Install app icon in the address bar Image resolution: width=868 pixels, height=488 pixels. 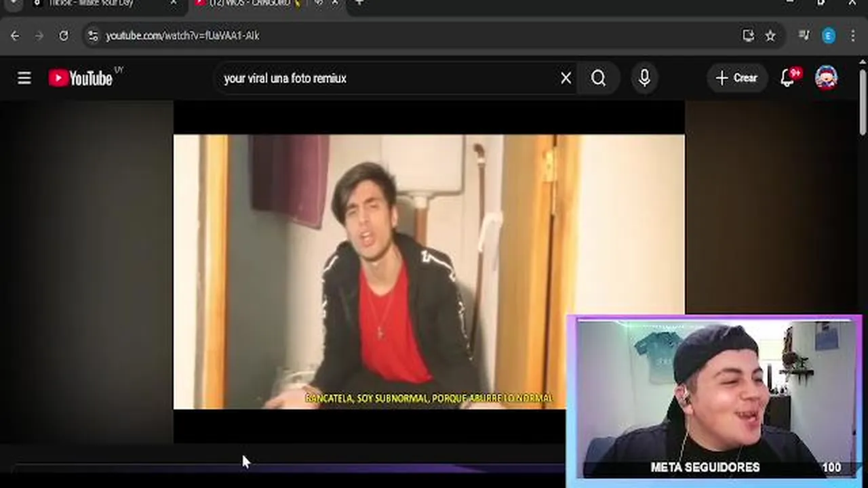[x=749, y=35]
